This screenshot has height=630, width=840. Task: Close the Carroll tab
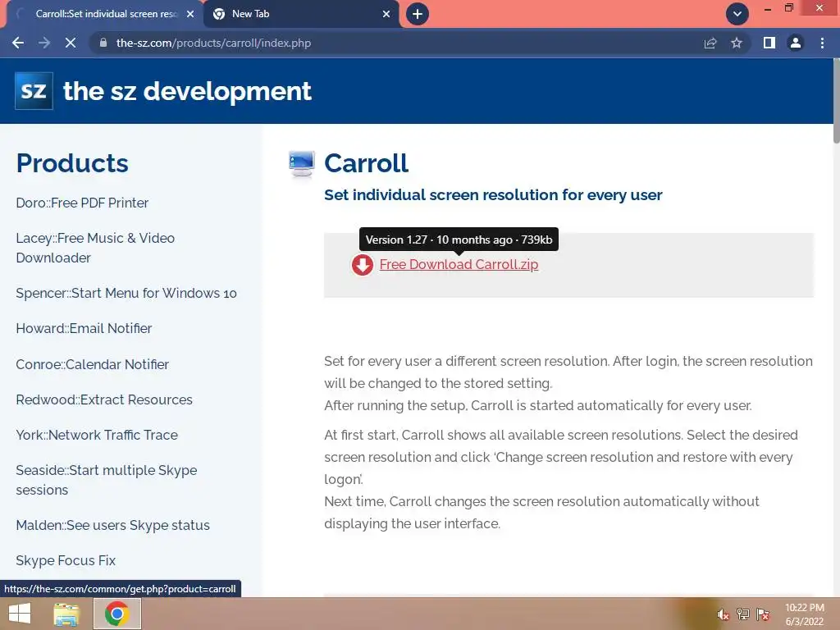190,14
